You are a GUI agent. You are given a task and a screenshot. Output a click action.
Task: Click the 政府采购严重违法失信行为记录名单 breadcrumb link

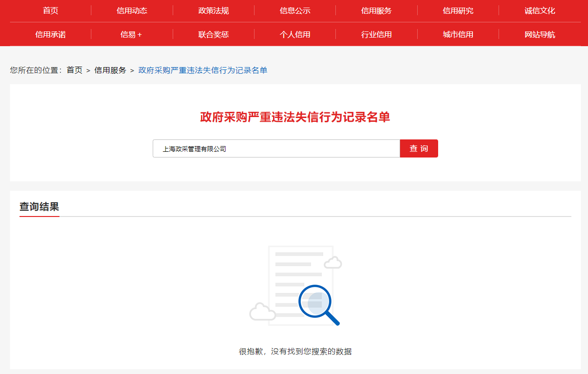[x=203, y=70]
